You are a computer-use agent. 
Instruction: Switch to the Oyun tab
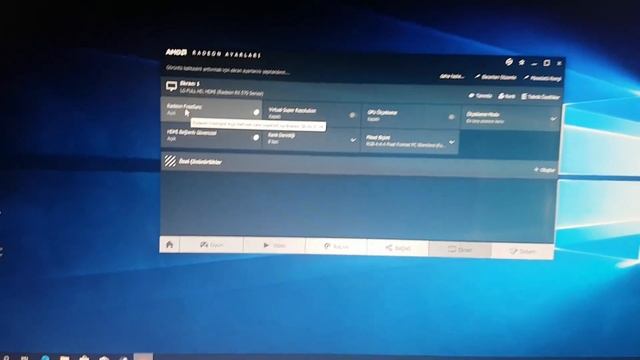click(211, 245)
